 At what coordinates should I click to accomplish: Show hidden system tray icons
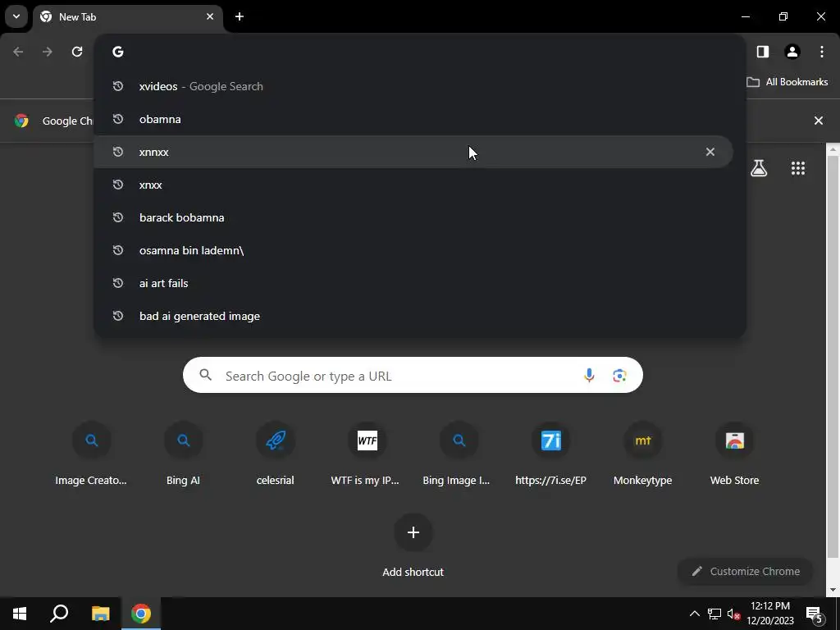tap(694, 614)
